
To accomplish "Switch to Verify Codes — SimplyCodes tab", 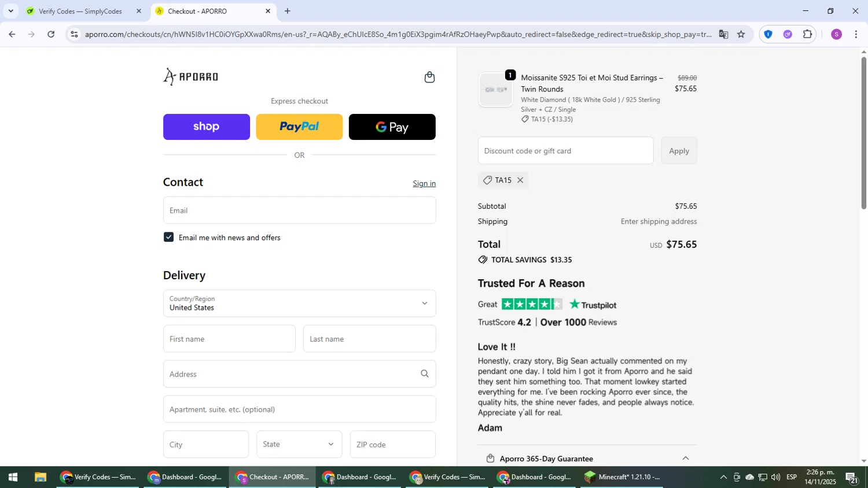I will click(80, 11).
